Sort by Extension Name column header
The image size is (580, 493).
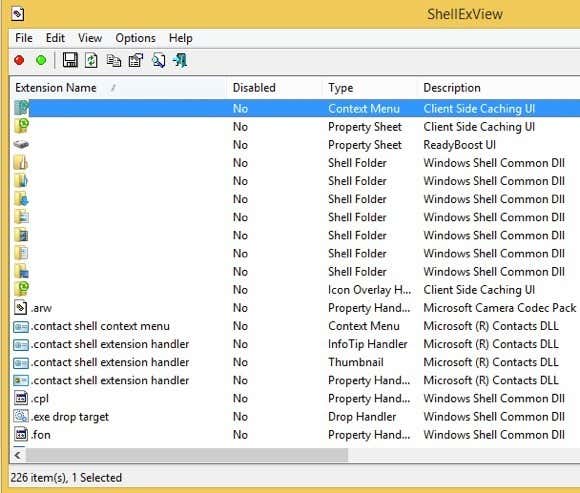pyautogui.click(x=118, y=88)
